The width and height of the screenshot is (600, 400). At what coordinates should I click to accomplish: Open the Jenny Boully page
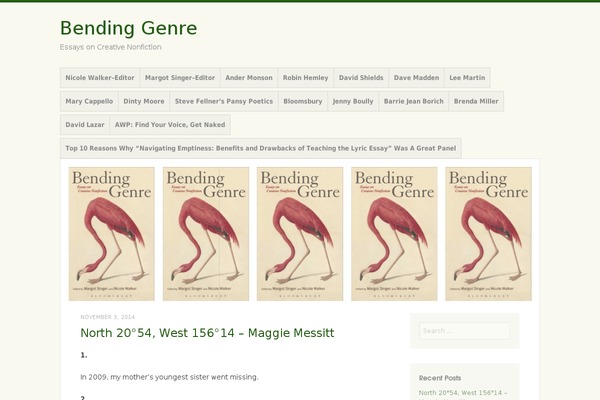pyautogui.click(x=353, y=101)
